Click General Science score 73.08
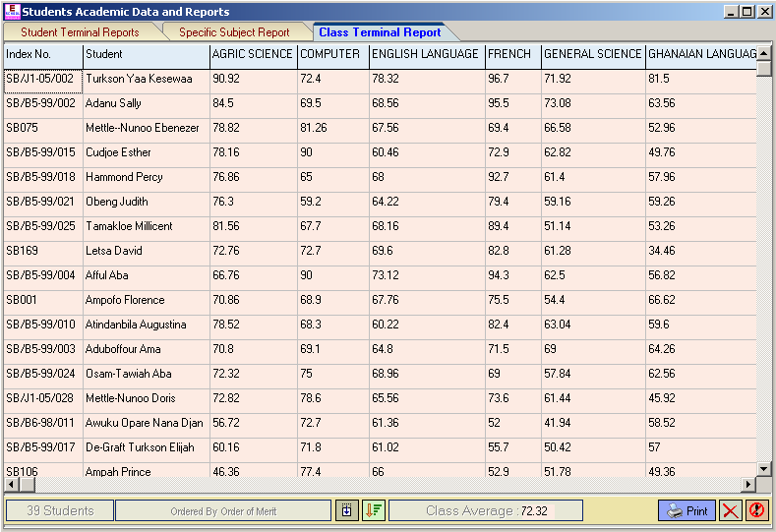776x532 pixels. 593,105
